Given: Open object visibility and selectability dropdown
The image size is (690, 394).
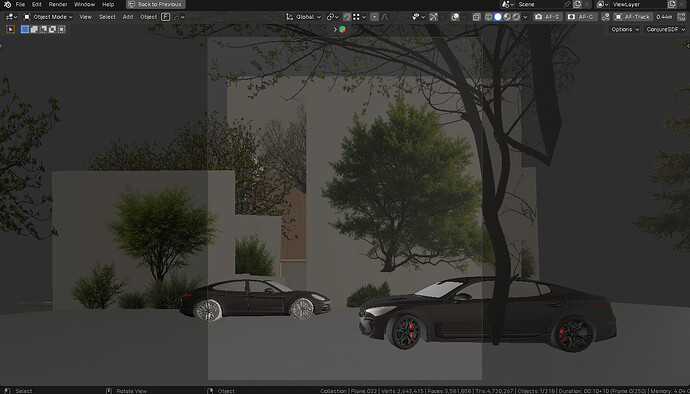Looking at the screenshot, I should (x=418, y=17).
